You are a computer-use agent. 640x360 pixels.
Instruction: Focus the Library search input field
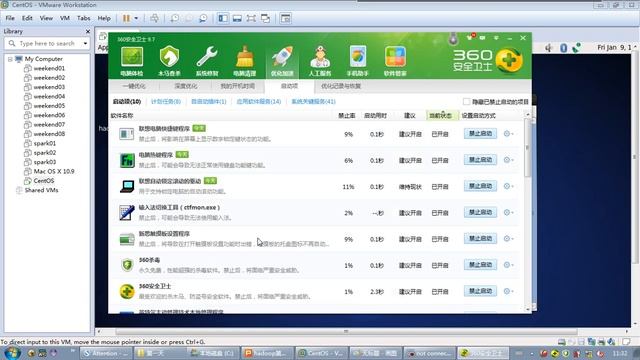(x=47, y=43)
